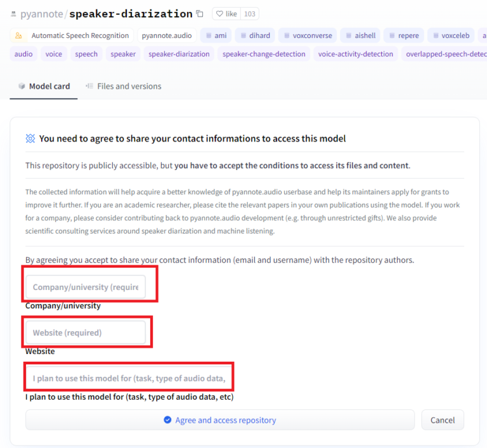This screenshot has width=487, height=448.
Task: Open the voxceleb dataset tag
Action: click(451, 36)
